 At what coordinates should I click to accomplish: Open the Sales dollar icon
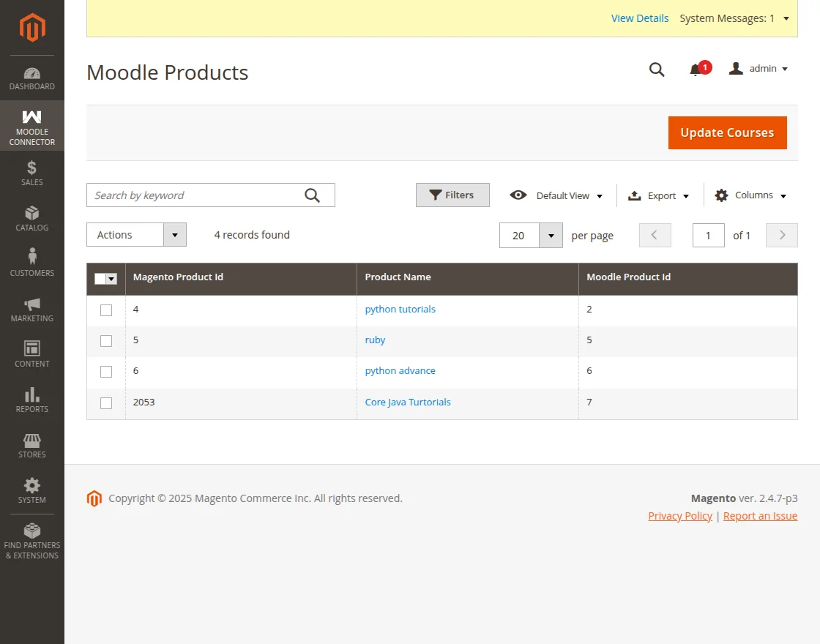32,168
